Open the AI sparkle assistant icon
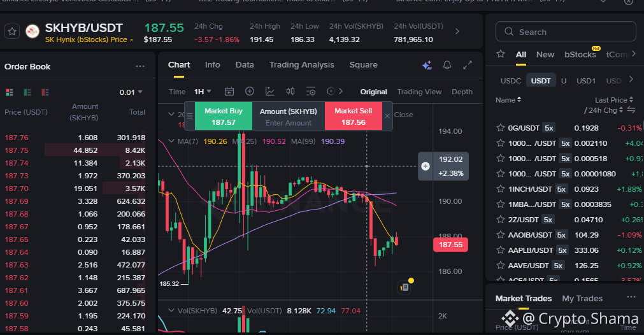Image resolution: width=644 pixels, height=335 pixels. (x=427, y=65)
